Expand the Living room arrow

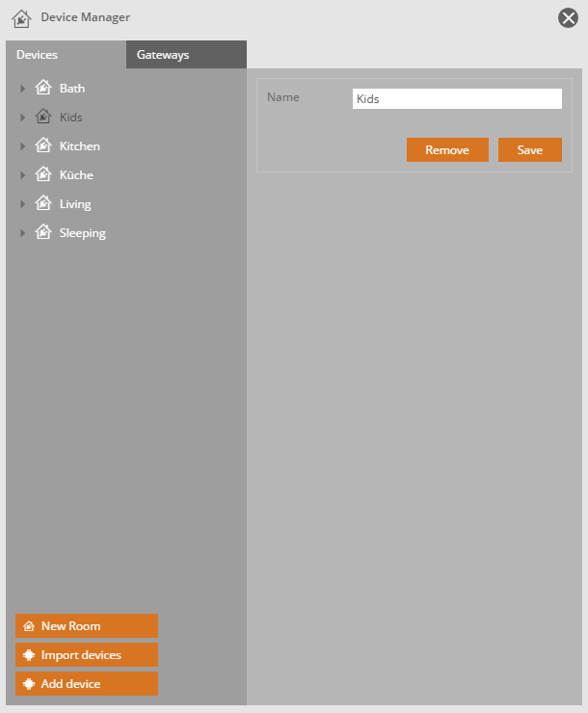click(x=22, y=204)
